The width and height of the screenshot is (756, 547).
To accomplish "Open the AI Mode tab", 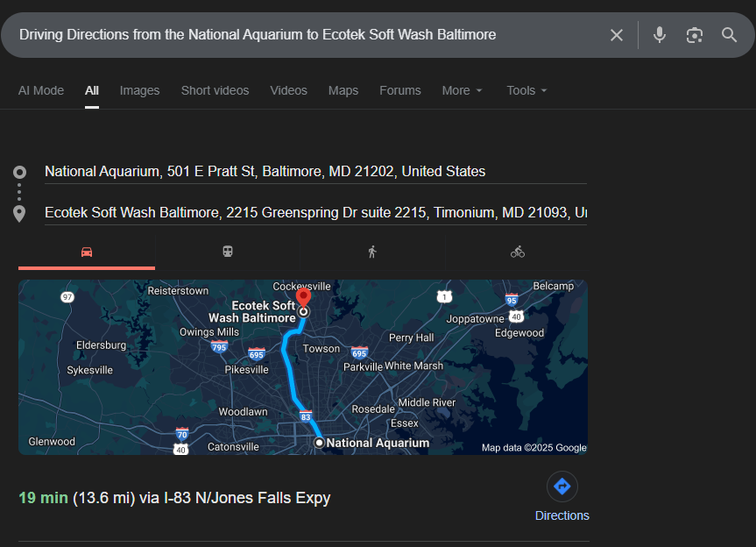I will (41, 90).
